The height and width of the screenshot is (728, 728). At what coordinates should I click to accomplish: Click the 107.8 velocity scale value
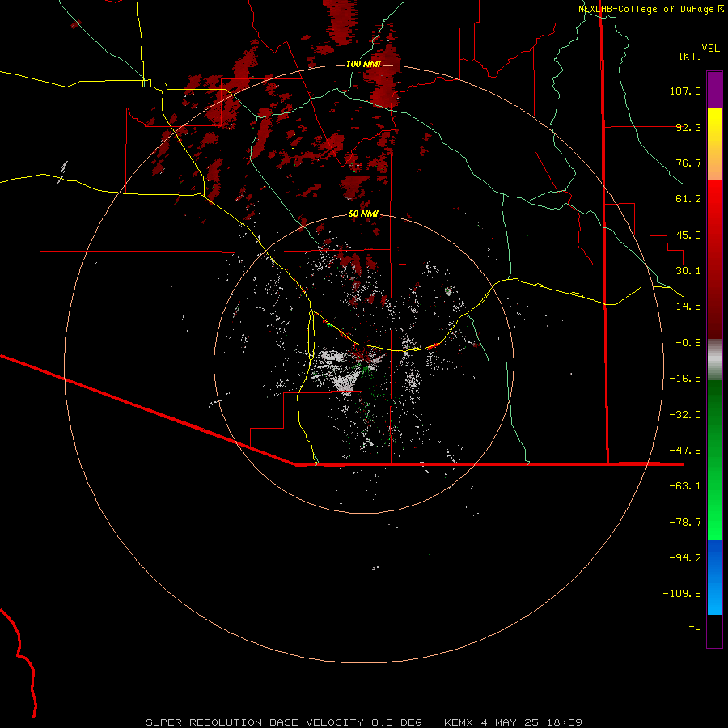coord(685,91)
